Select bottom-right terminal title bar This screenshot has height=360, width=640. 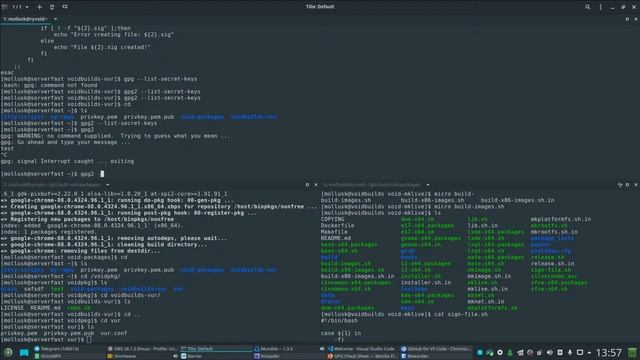(x=372, y=185)
